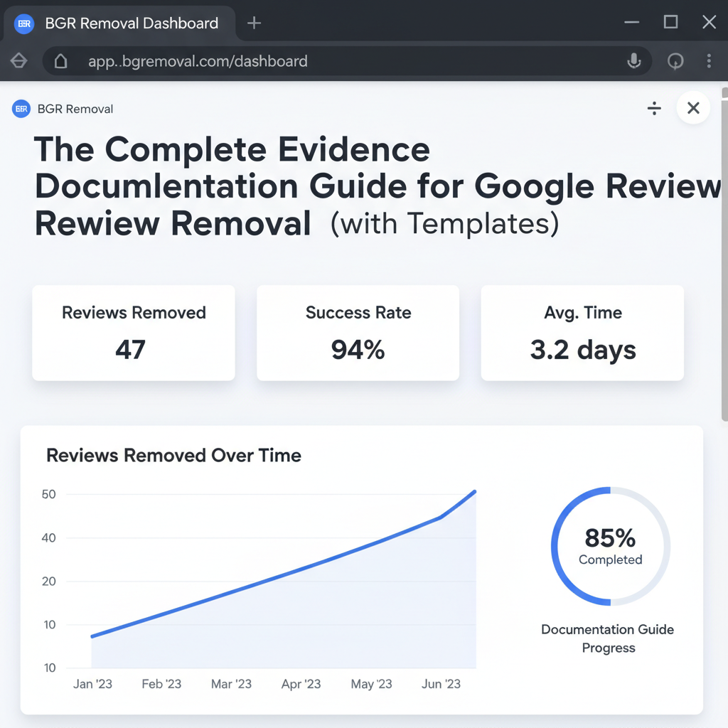The width and height of the screenshot is (728, 728).
Task: Close the browser window
Action: (709, 22)
